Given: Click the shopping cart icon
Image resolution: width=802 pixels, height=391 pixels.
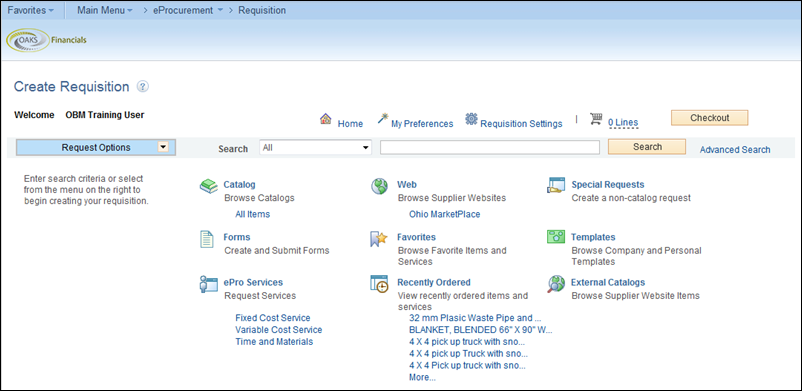Looking at the screenshot, I should point(596,119).
